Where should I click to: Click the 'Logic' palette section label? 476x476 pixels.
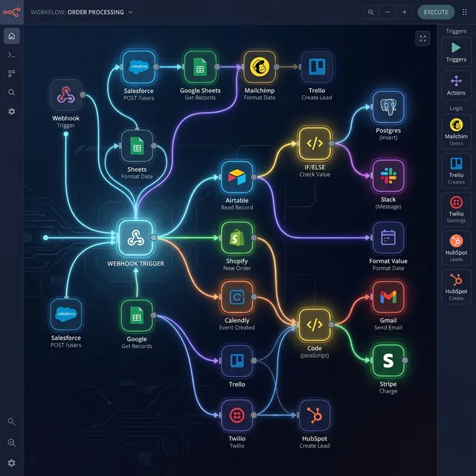point(456,108)
